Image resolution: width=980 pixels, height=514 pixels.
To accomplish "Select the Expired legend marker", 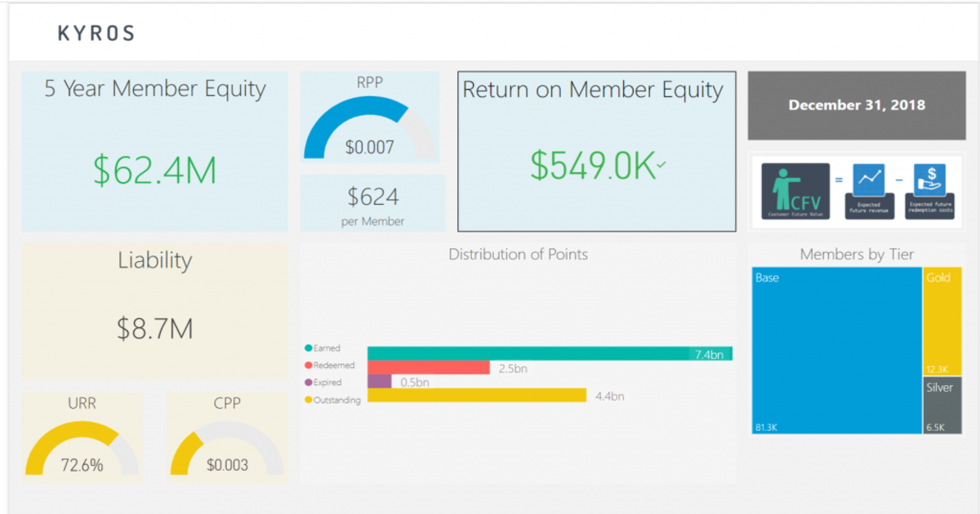I will click(309, 383).
